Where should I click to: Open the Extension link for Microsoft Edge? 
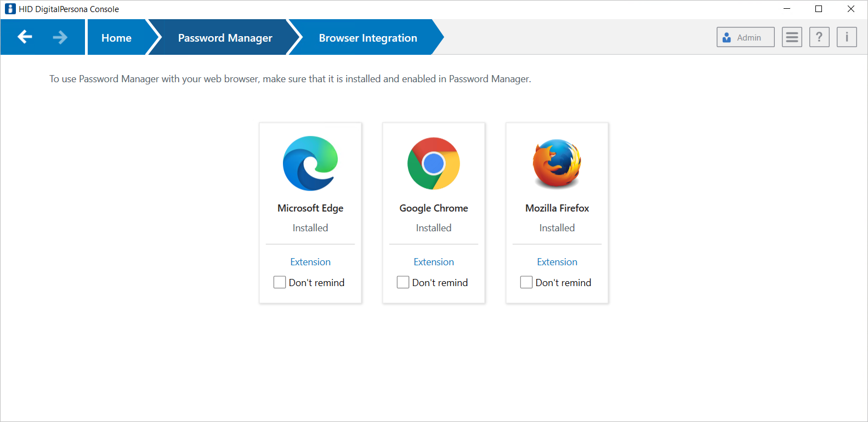click(x=310, y=262)
